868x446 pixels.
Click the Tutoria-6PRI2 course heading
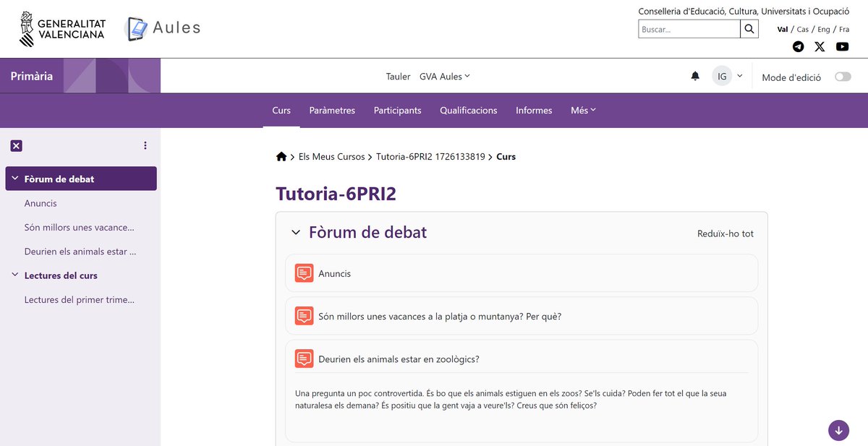tap(336, 194)
